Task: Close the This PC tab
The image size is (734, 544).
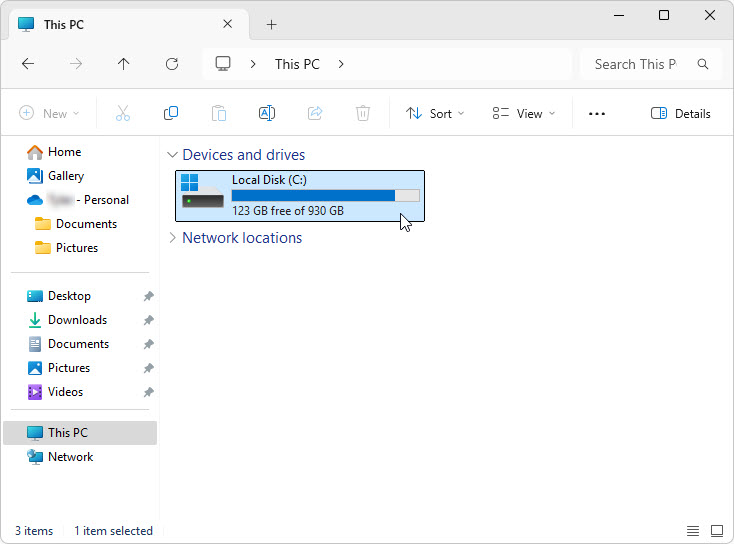Action: pyautogui.click(x=228, y=24)
